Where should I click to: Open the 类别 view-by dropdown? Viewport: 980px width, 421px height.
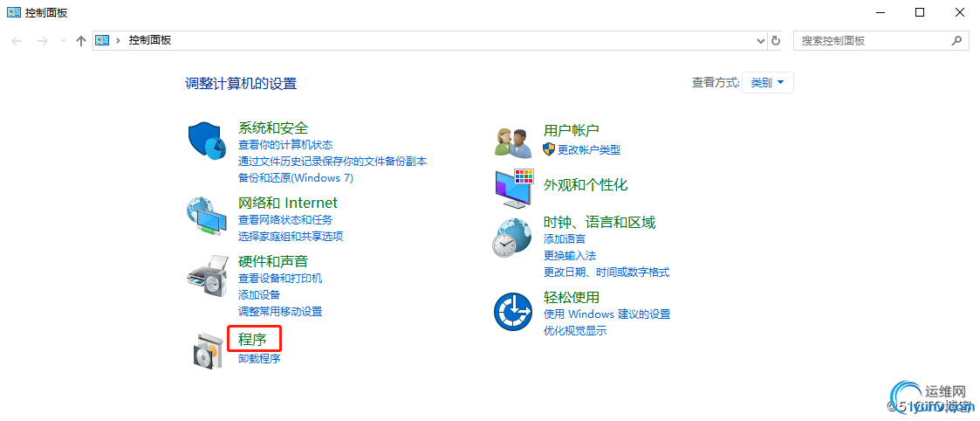pyautogui.click(x=767, y=83)
